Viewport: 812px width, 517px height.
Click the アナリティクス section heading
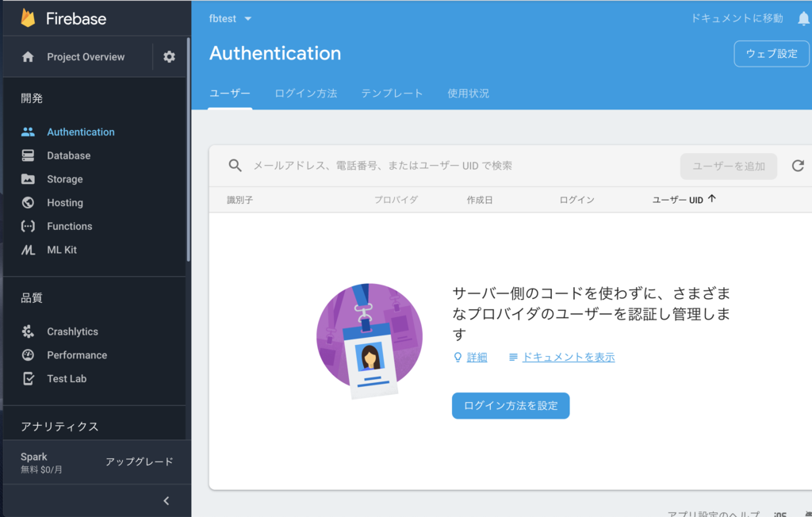(59, 427)
